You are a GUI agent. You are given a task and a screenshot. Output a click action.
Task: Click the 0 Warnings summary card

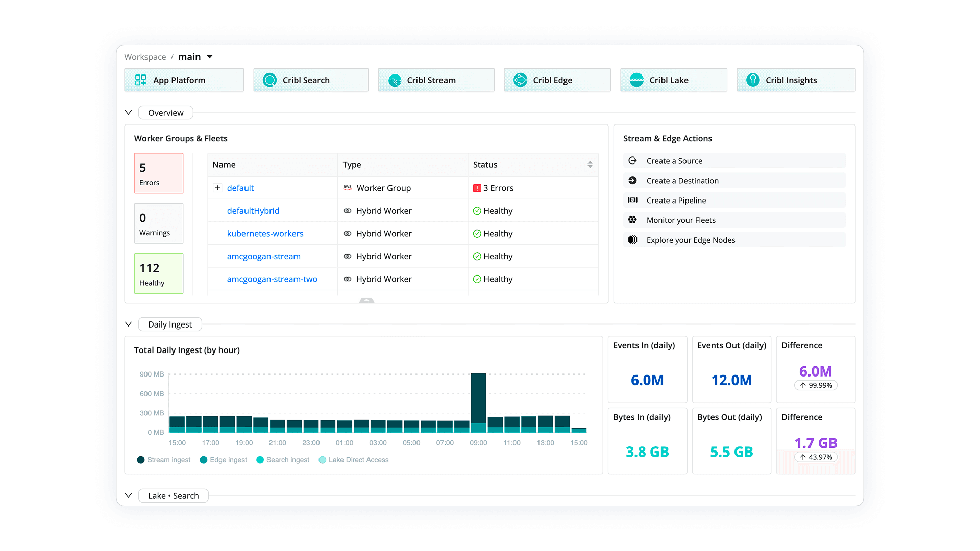click(159, 223)
